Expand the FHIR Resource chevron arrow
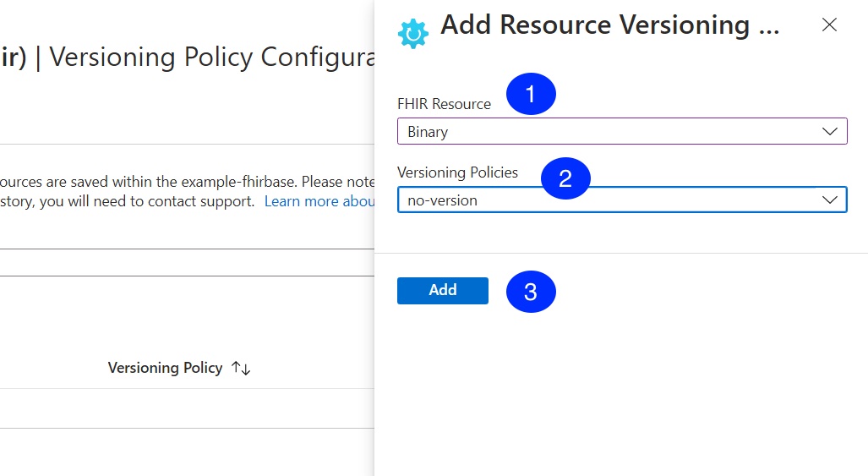This screenshot has width=868, height=476. (x=829, y=132)
